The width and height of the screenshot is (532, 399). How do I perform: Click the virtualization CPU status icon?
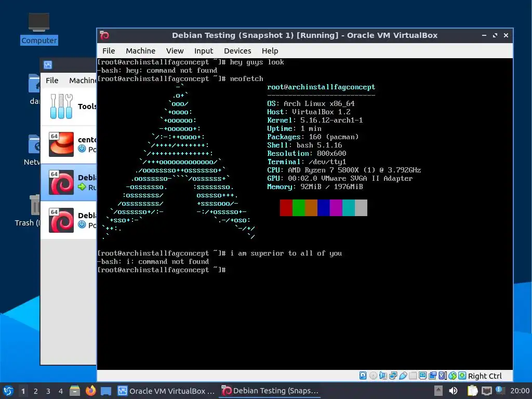point(442,376)
